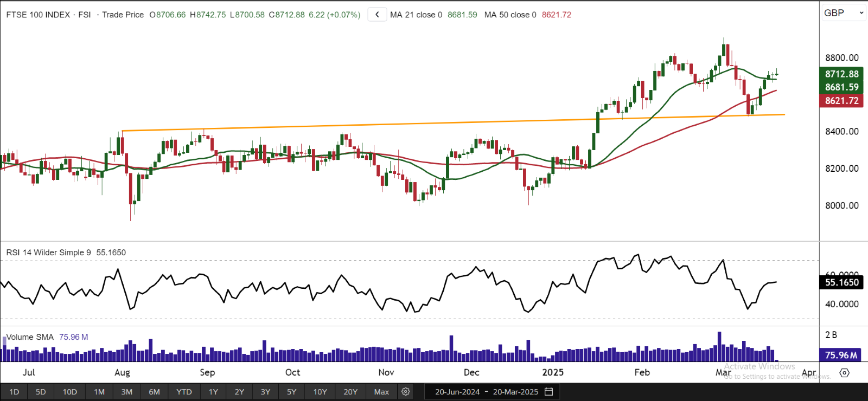
Task: Click the 8200.00 price axis label
Action: [x=842, y=169]
